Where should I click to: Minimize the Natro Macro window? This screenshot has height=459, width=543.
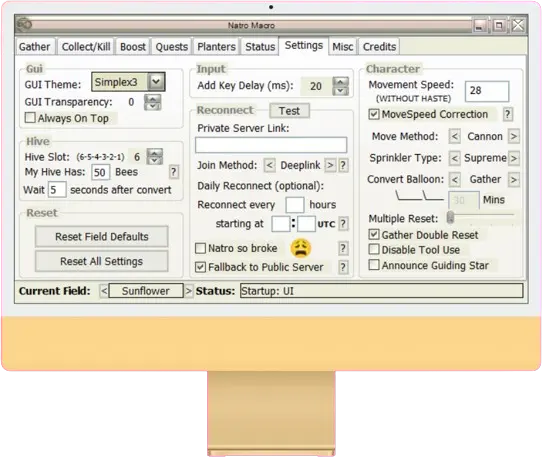[x=479, y=26]
